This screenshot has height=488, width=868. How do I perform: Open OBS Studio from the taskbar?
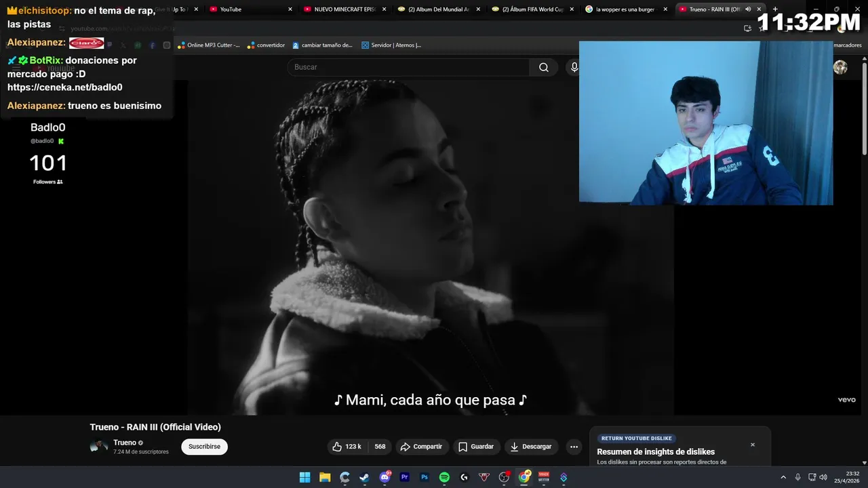click(x=504, y=477)
